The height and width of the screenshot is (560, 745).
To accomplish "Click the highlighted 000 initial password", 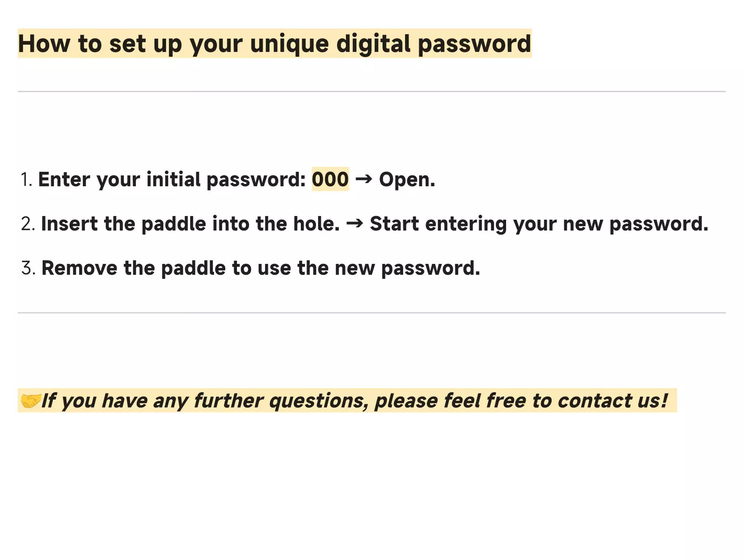I will pyautogui.click(x=330, y=180).
